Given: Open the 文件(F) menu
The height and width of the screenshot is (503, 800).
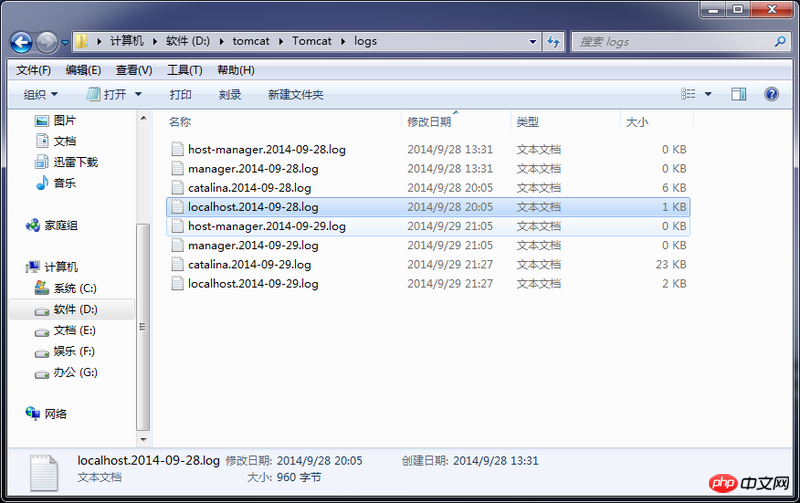Looking at the screenshot, I should (34, 70).
